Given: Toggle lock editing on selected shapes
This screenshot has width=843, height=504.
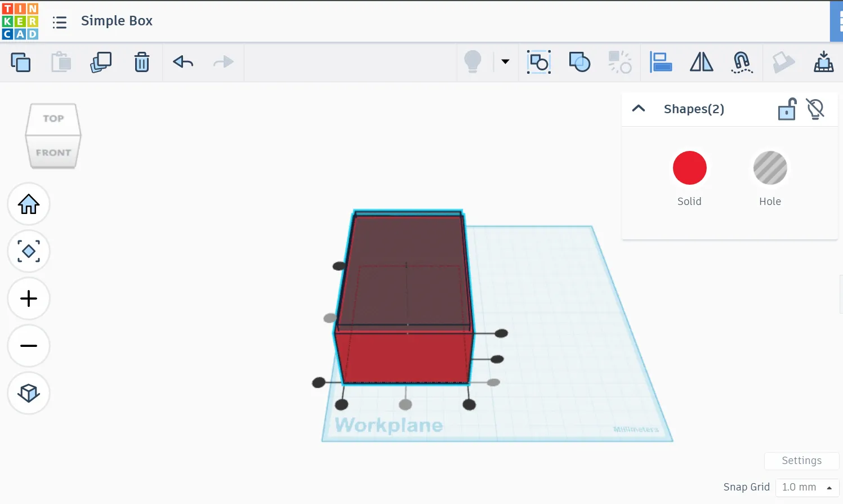Looking at the screenshot, I should pyautogui.click(x=787, y=109).
